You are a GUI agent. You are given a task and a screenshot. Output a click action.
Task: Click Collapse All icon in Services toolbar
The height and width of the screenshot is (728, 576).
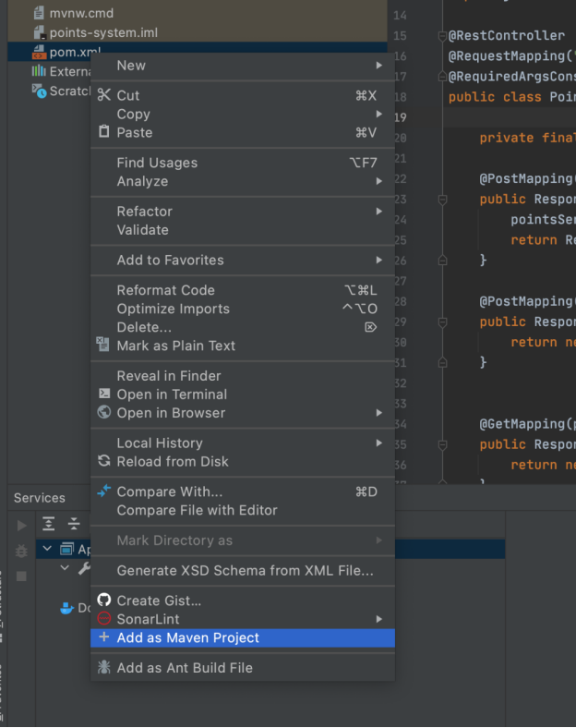tap(74, 523)
